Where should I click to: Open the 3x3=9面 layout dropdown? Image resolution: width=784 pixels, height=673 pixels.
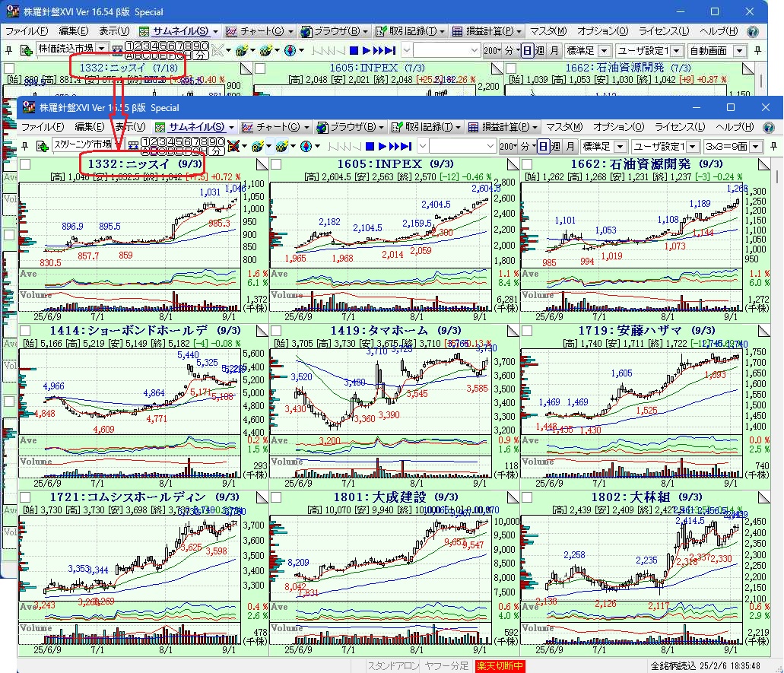[x=754, y=146]
